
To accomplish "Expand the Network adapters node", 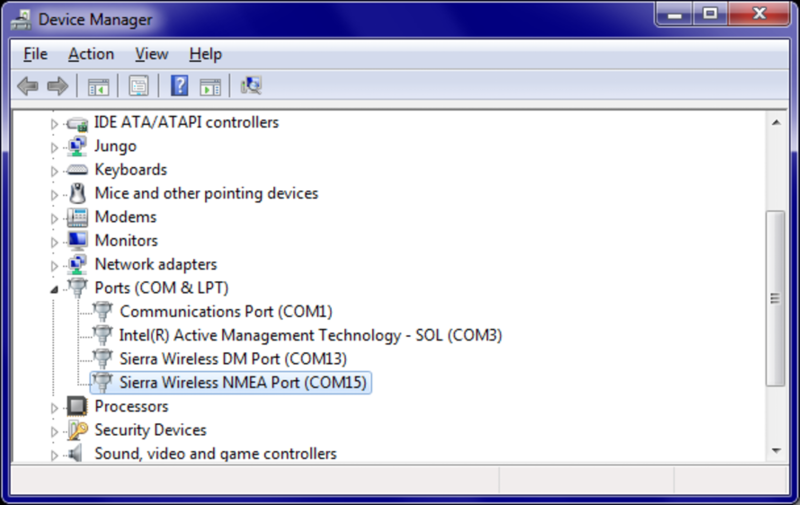I will (x=54, y=266).
